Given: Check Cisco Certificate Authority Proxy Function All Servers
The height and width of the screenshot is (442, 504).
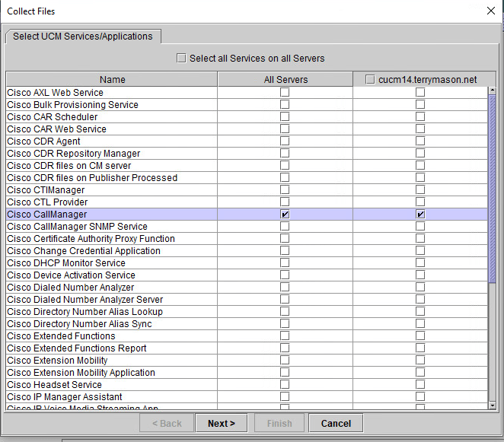Looking at the screenshot, I should (285, 239).
